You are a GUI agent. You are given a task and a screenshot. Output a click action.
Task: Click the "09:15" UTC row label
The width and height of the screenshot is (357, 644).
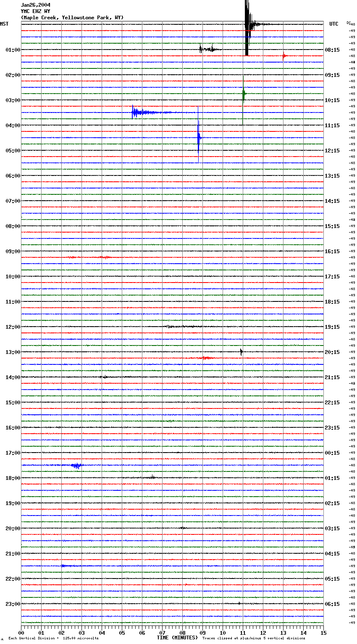(332, 75)
